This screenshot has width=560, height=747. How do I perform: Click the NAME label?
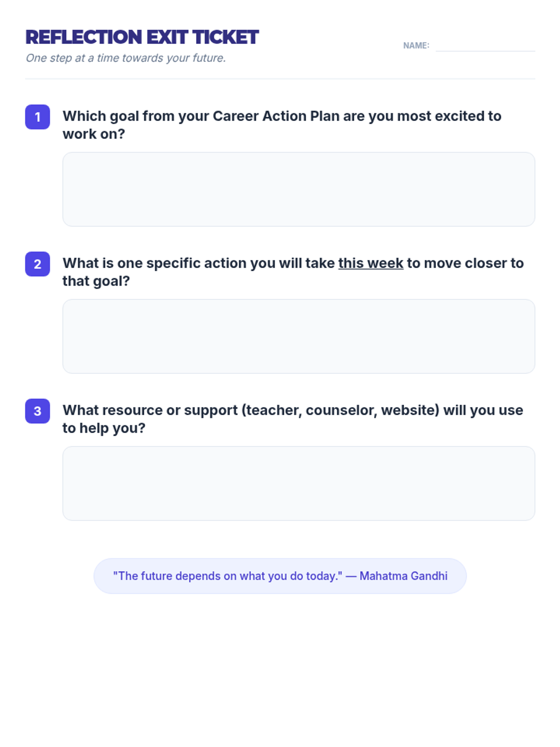pyautogui.click(x=416, y=46)
